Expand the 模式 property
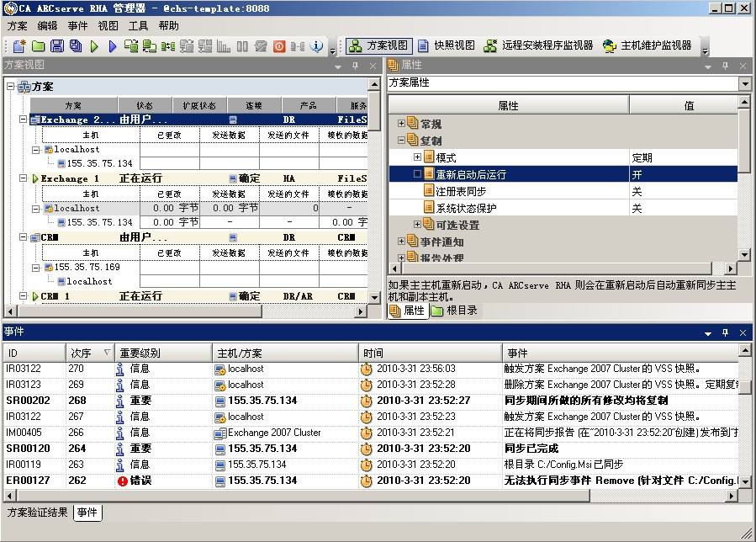Image resolution: width=756 pixels, height=542 pixels. coord(417,157)
